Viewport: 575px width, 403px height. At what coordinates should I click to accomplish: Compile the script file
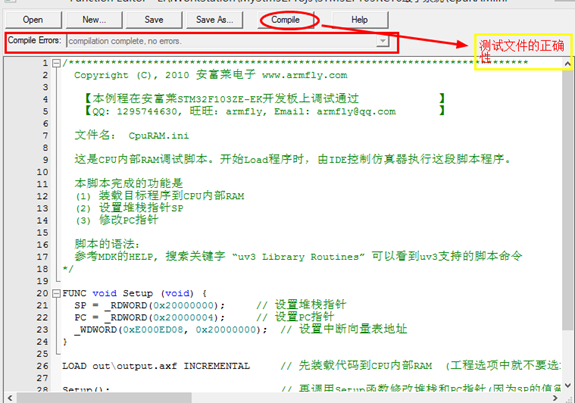(x=286, y=20)
